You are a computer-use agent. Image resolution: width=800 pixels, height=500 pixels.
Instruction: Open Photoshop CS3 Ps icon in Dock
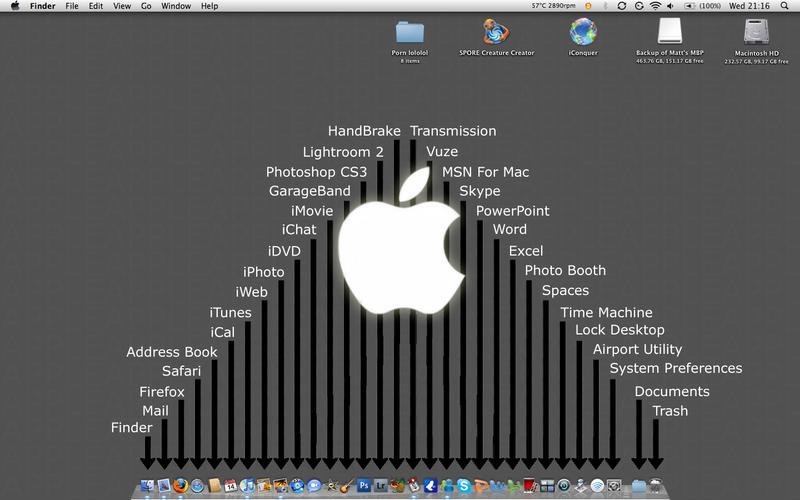pos(364,485)
